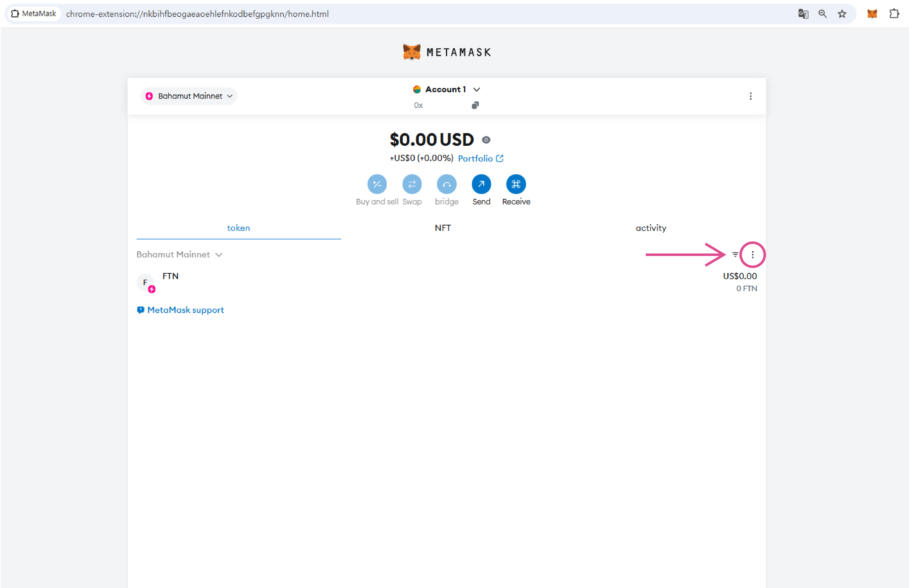The height and width of the screenshot is (588, 909).
Task: Switch to the token tab
Action: point(238,228)
